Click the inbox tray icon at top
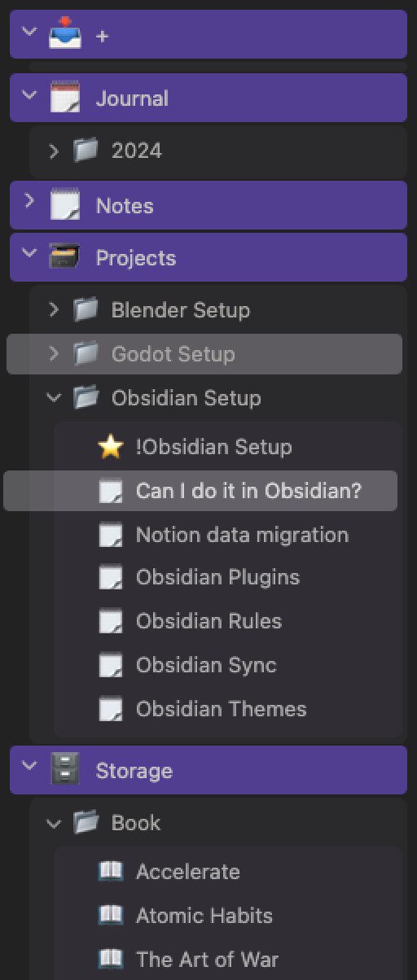 tap(65, 34)
